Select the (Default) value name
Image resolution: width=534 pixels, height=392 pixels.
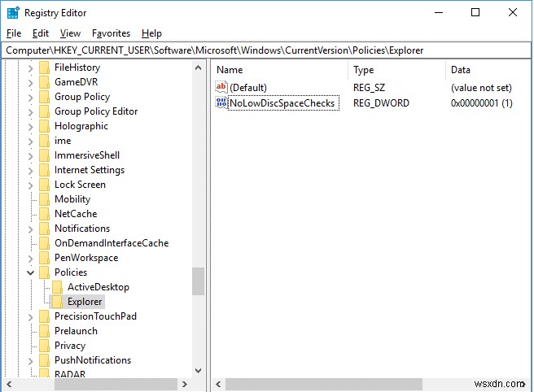pos(248,88)
